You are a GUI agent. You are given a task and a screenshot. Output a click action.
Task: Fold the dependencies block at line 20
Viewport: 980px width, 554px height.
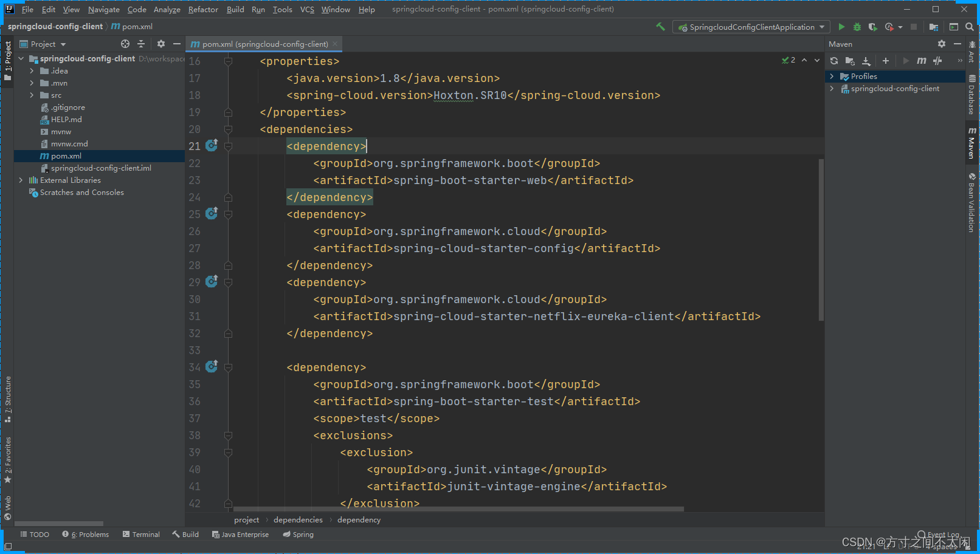tap(228, 129)
